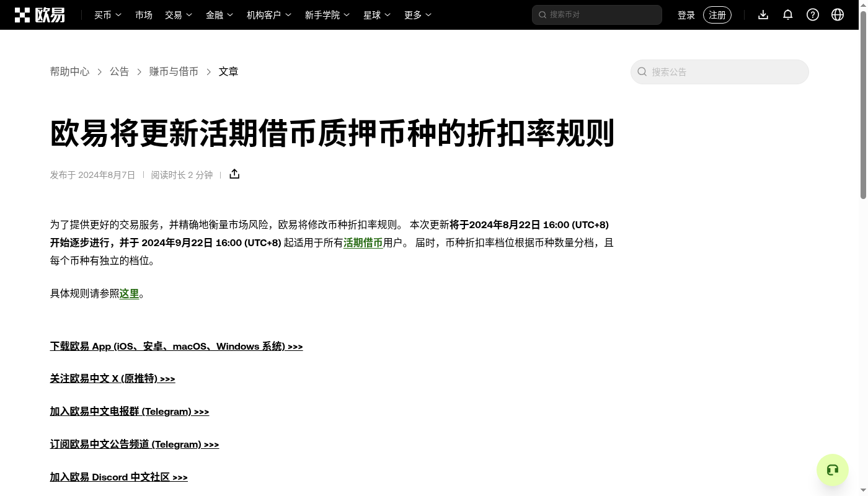
Task: Go to 赚币与借币 in the breadcrumb
Action: coord(174,72)
